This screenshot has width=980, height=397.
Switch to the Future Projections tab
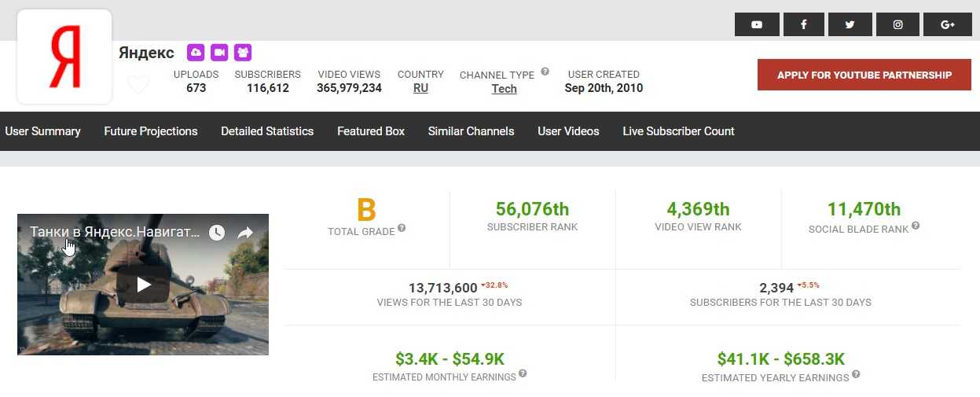(151, 131)
